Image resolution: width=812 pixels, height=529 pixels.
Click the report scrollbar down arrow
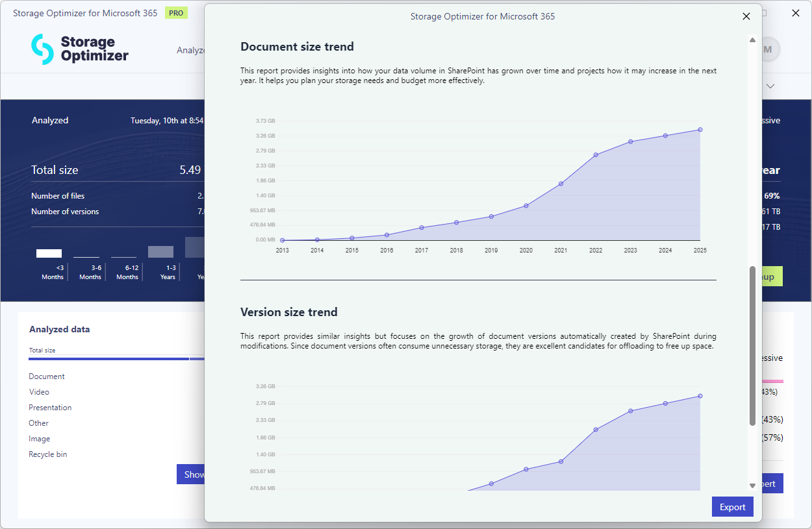752,485
